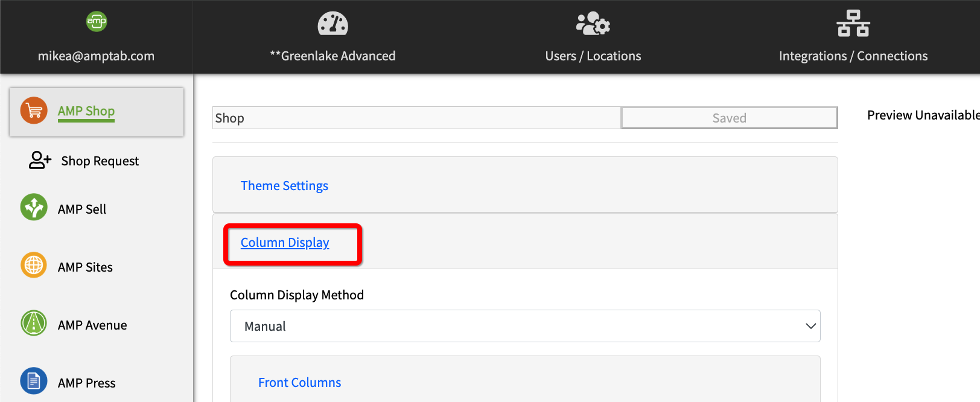Screen dimensions: 980x402
Task: Open AMP Sites in the sidebar
Action: coord(85,267)
